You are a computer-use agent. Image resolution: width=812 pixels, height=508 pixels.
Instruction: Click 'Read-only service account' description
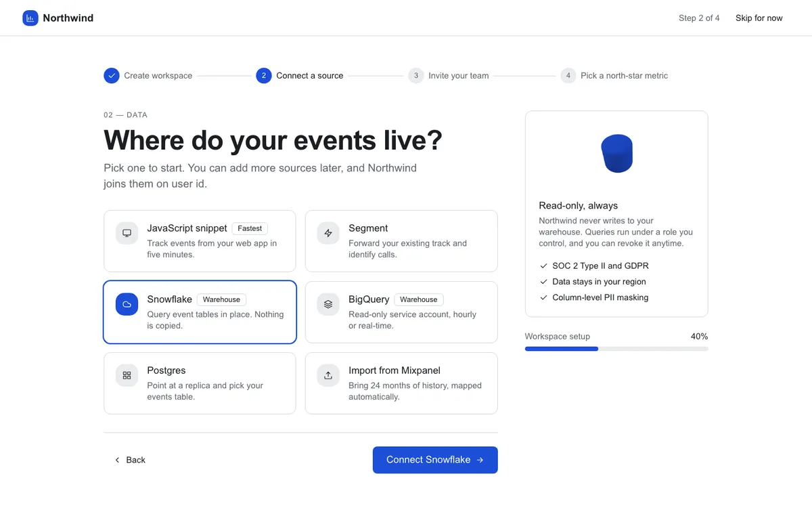(x=412, y=320)
